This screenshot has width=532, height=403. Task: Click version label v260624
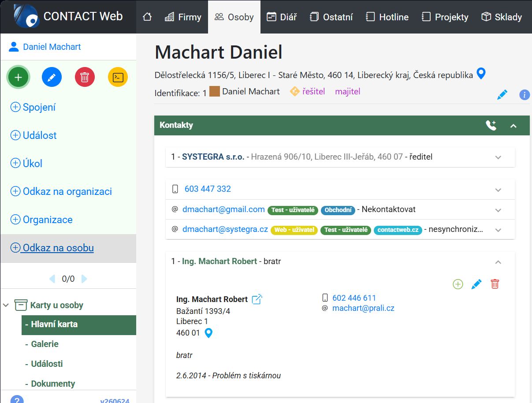pyautogui.click(x=115, y=401)
